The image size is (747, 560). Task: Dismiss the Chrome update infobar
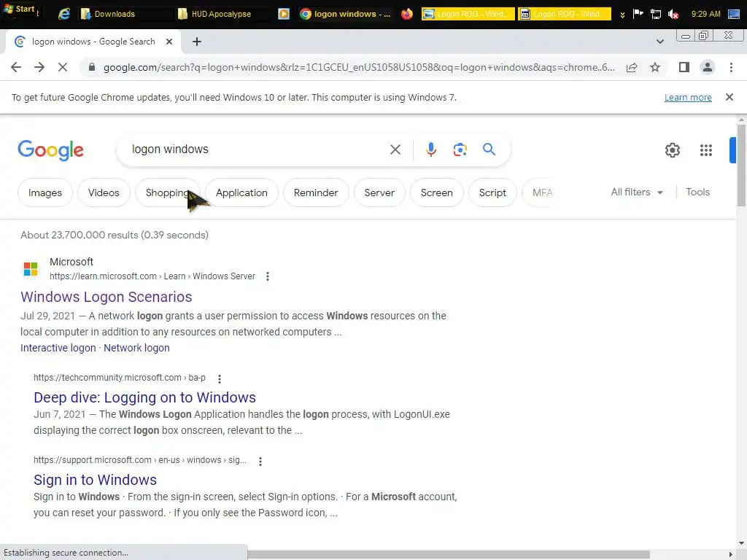click(729, 97)
